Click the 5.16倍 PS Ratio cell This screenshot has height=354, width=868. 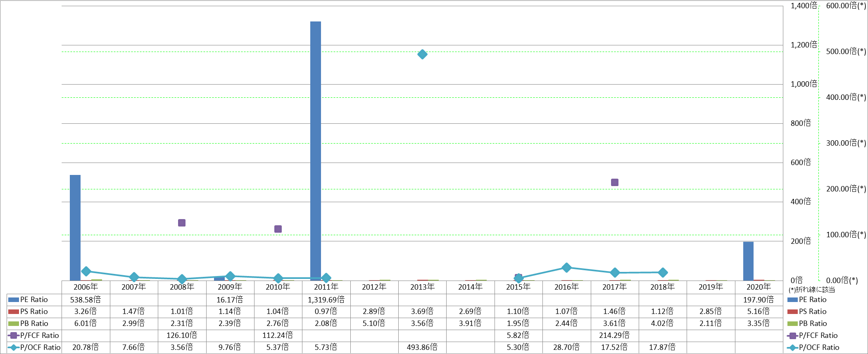(x=759, y=312)
